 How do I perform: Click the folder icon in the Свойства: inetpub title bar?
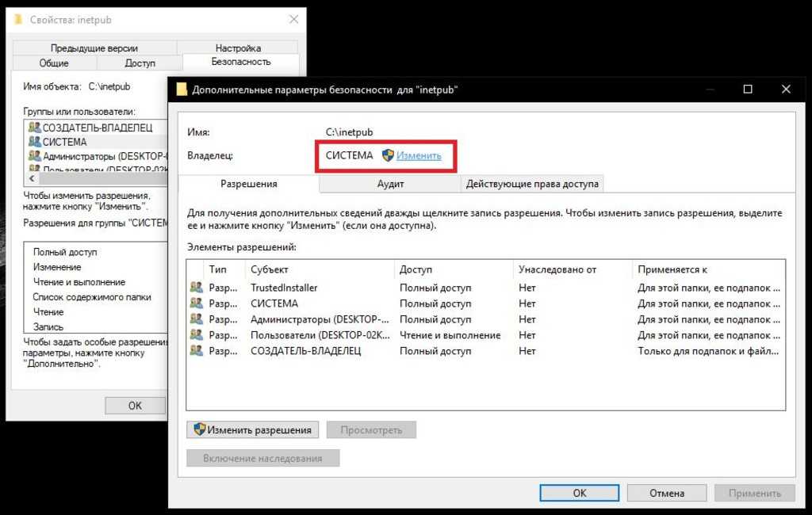pos(18,19)
